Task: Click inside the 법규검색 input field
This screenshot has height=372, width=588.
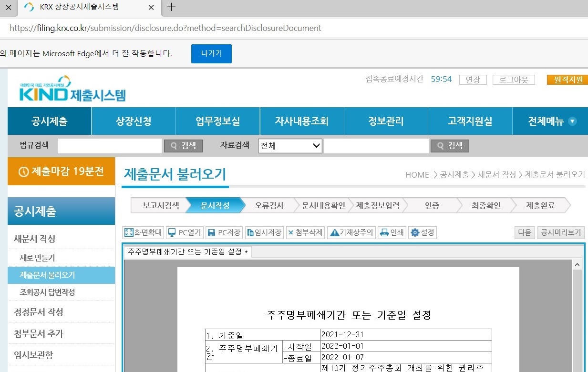Action: 109,146
